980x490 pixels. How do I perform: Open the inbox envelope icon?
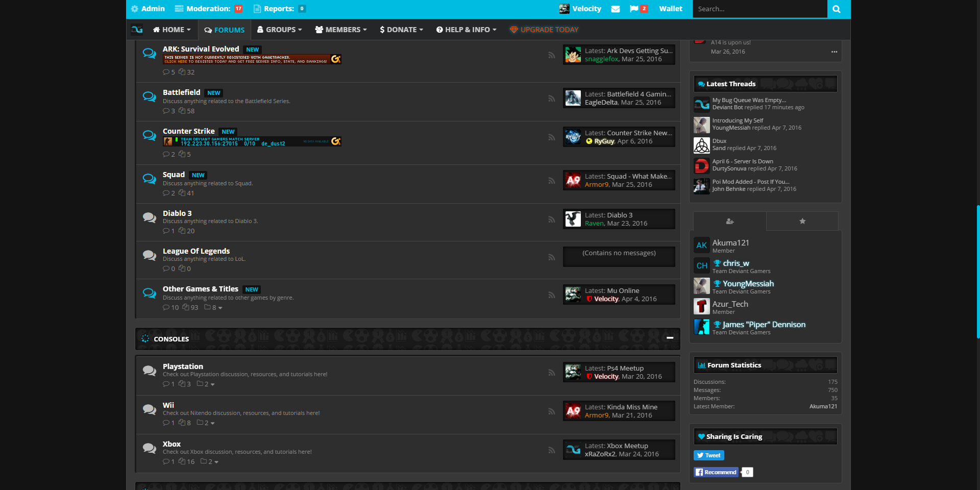[x=616, y=9]
